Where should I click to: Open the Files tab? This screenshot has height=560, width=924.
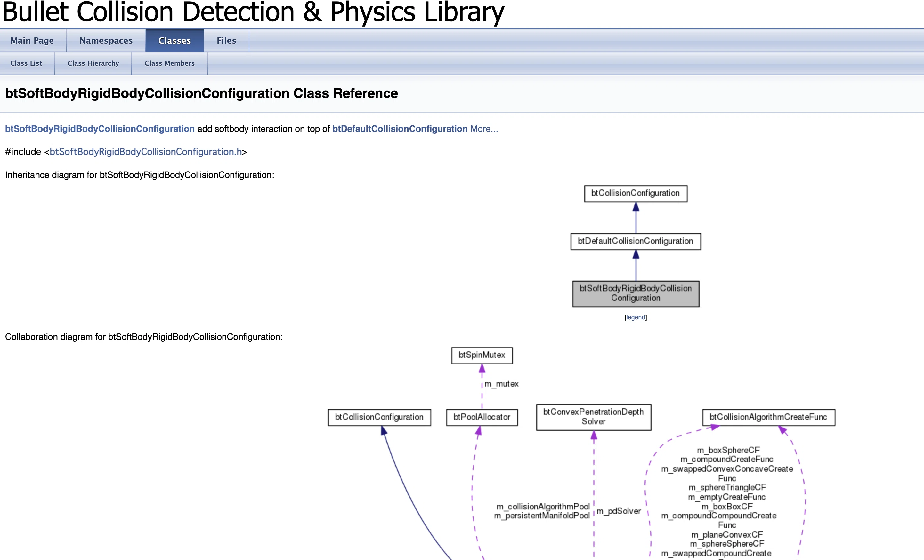coord(226,41)
